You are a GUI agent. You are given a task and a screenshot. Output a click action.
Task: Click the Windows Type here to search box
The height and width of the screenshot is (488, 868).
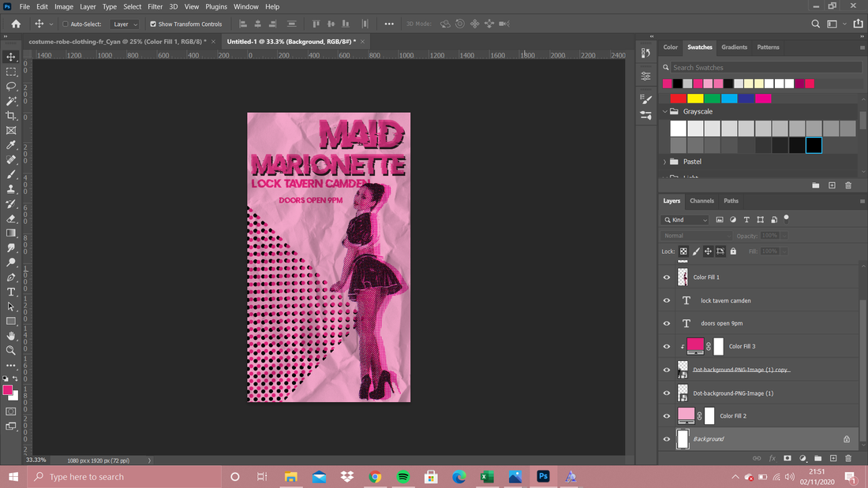pos(124,476)
